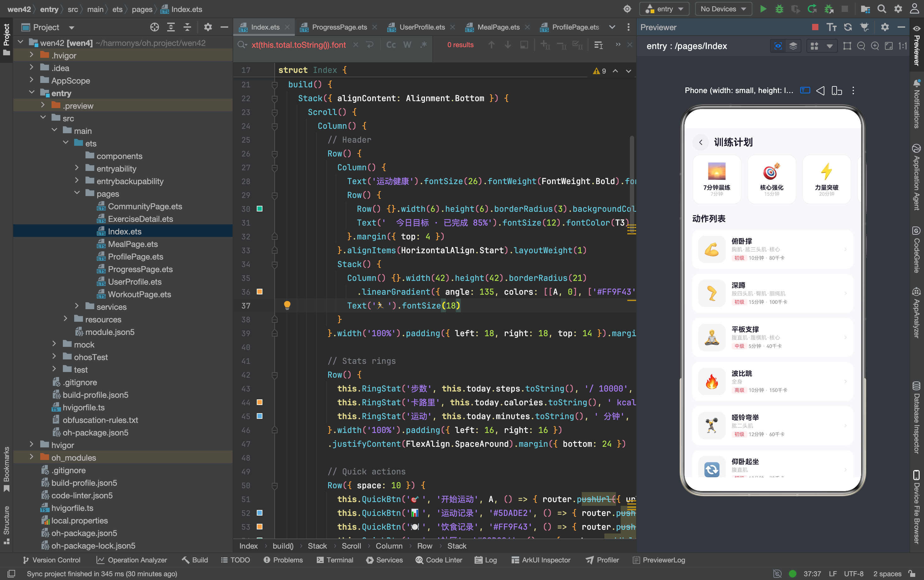This screenshot has height=580, width=924.
Task: Toggle the Bookmarks tool window side tab
Action: point(7,469)
